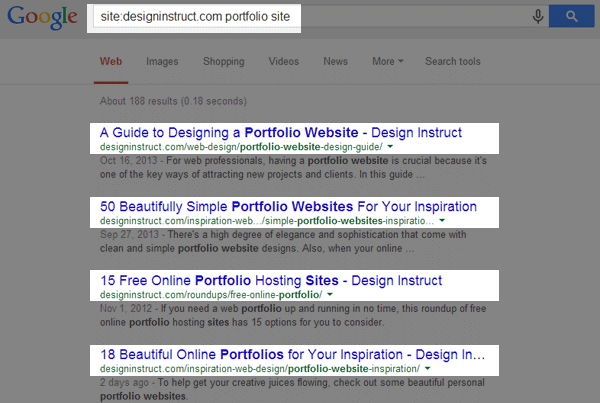Open Search tools
This screenshot has height=403, width=600.
coord(453,62)
